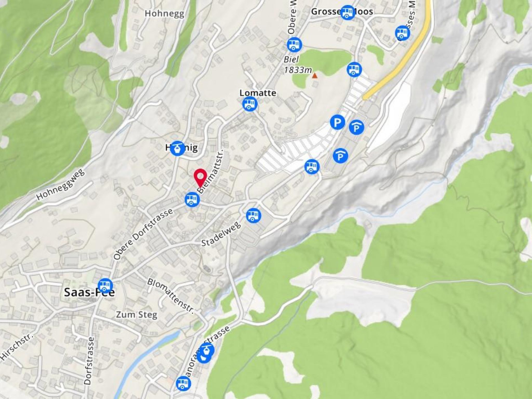Click the Saas-Fee town label
The width and height of the screenshot is (532, 399).
pyautogui.click(x=89, y=292)
